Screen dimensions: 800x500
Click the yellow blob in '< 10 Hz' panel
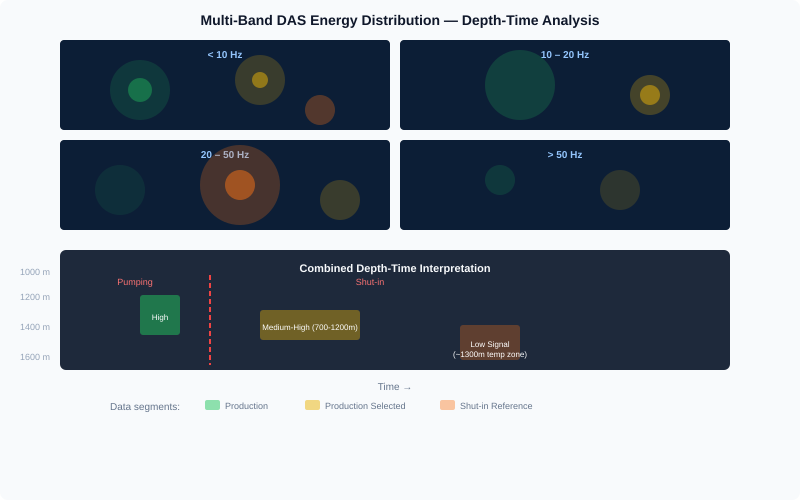(260, 80)
